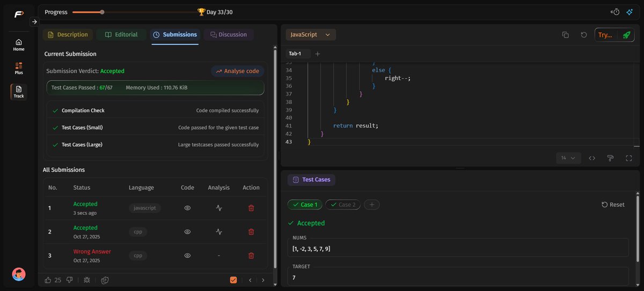Reset the editor code with the undo icon
The height and width of the screenshot is (291, 644).
(584, 35)
